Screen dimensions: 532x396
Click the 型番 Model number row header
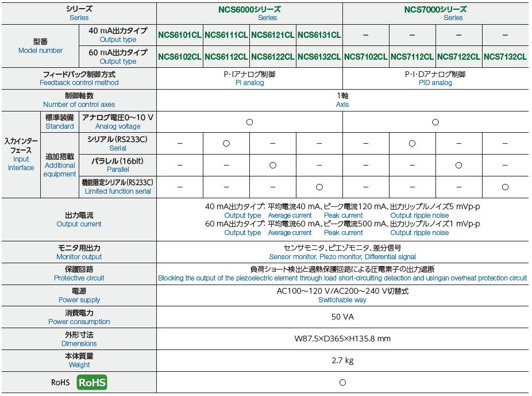[40, 46]
